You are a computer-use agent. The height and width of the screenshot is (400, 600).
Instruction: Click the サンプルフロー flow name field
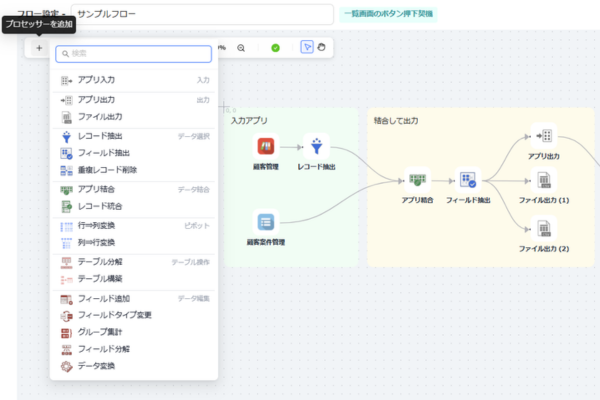[202, 14]
